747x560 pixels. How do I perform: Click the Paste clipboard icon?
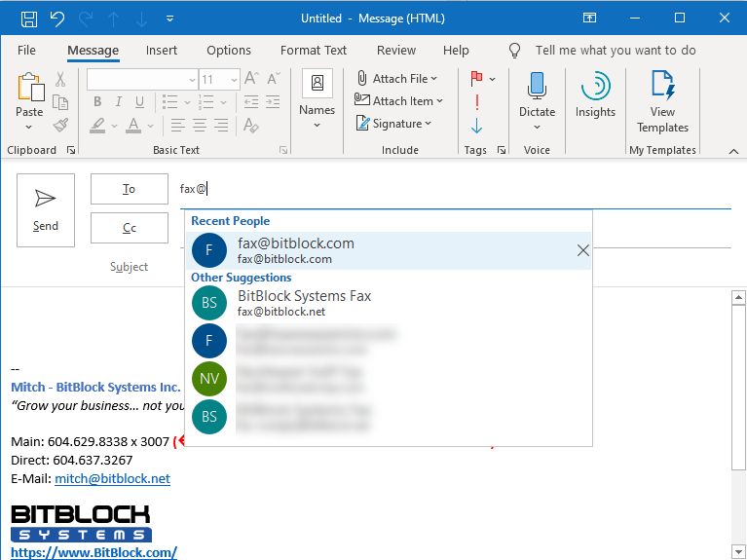pyautogui.click(x=30, y=88)
